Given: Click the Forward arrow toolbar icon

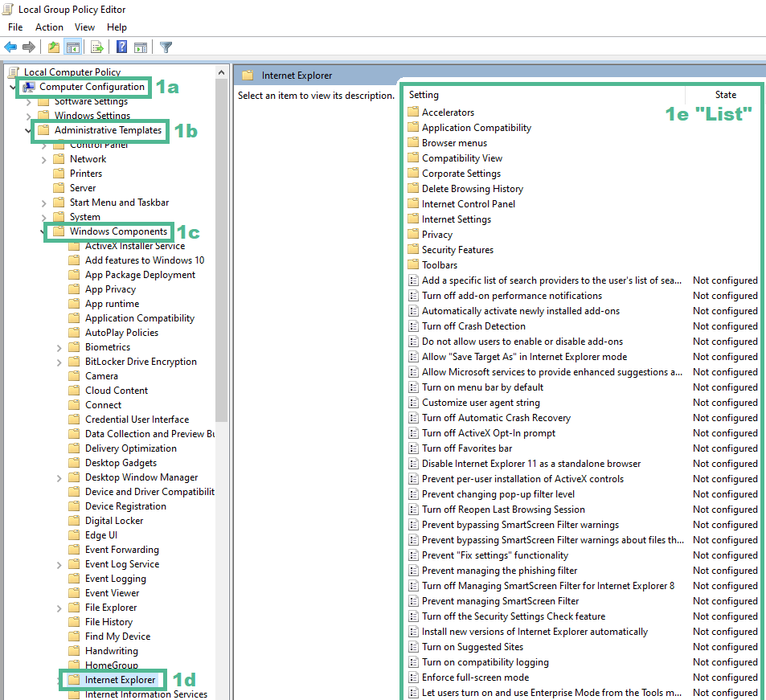Looking at the screenshot, I should click(x=29, y=47).
